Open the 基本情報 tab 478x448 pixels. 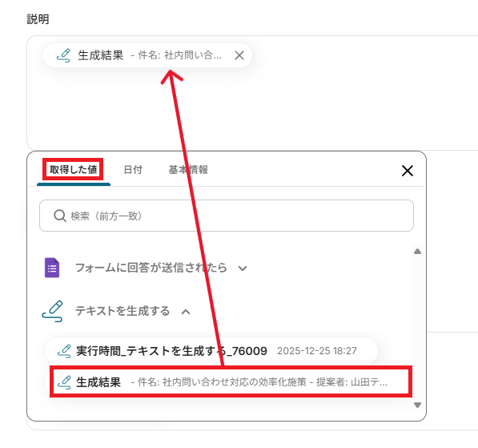[x=188, y=170]
